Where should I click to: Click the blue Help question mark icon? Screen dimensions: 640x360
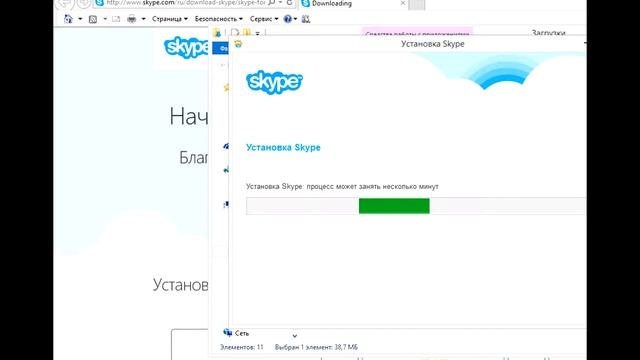(x=288, y=19)
